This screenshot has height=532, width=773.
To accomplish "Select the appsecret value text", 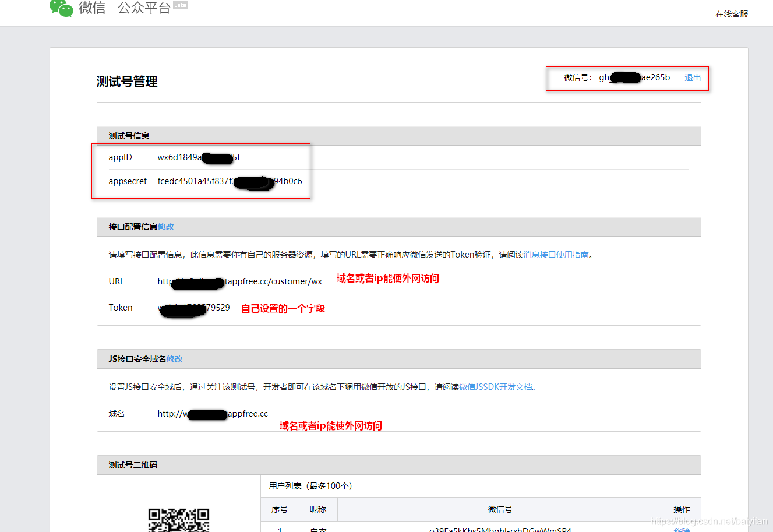I will (x=230, y=181).
